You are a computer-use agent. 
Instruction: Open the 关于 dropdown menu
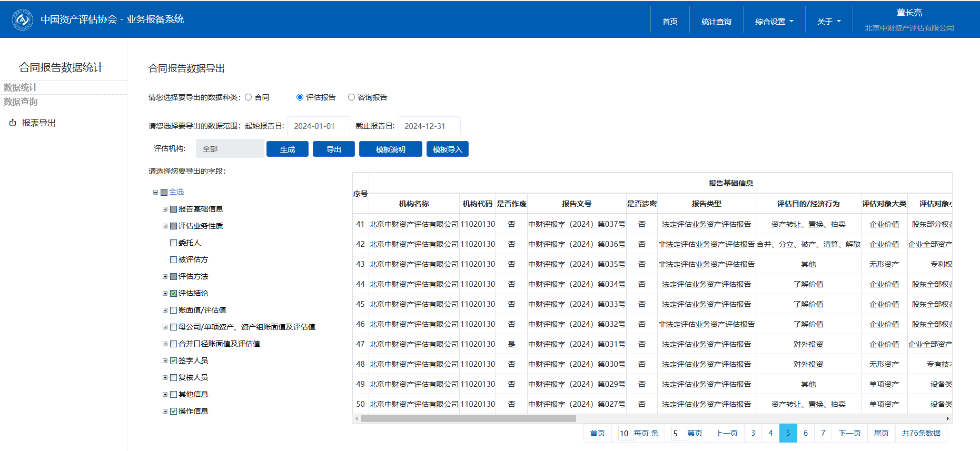tap(828, 22)
